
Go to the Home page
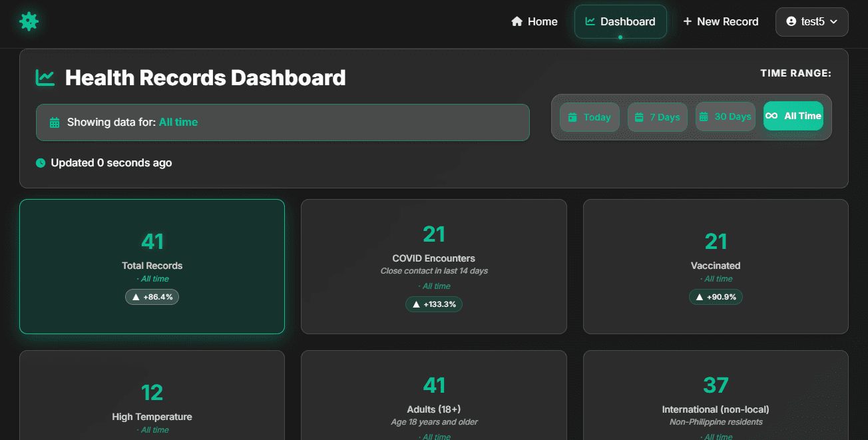(x=535, y=21)
